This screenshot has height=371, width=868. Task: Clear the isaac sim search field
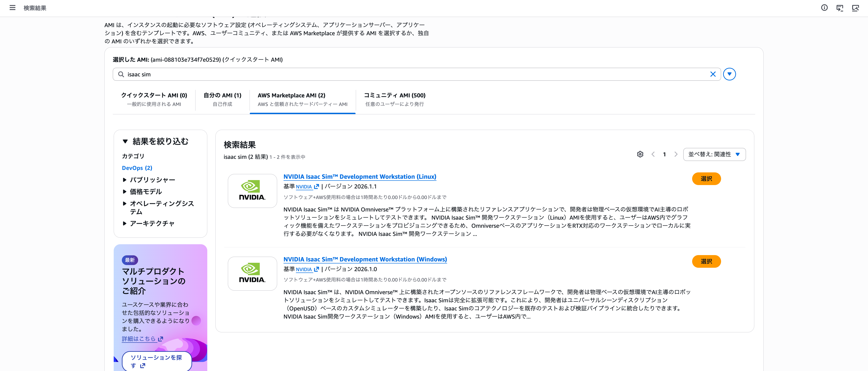point(713,74)
